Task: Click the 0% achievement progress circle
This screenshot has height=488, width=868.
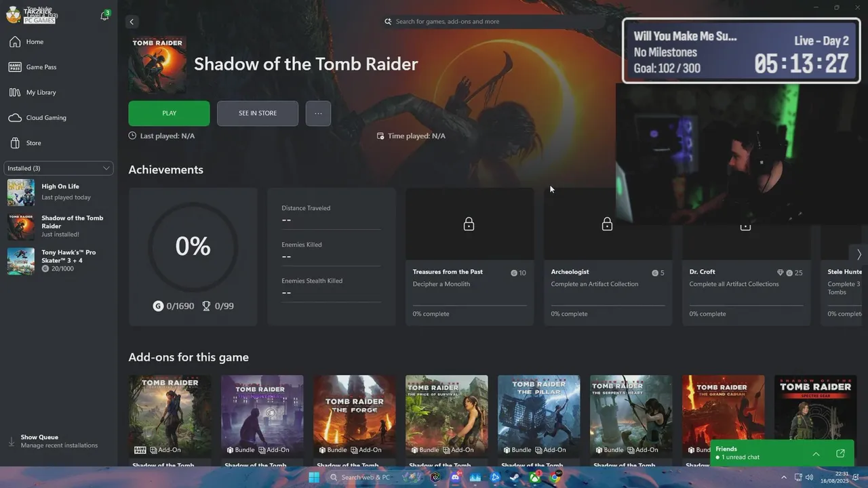Action: point(193,246)
